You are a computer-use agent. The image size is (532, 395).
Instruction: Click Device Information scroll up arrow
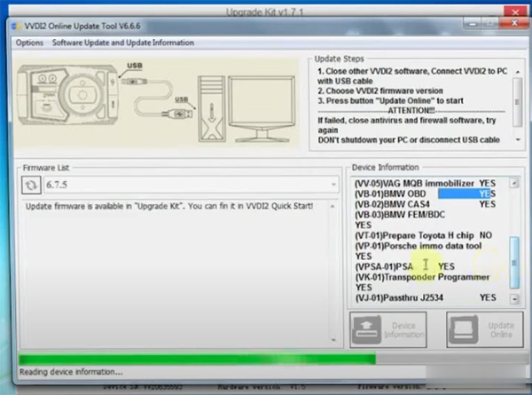coord(514,184)
